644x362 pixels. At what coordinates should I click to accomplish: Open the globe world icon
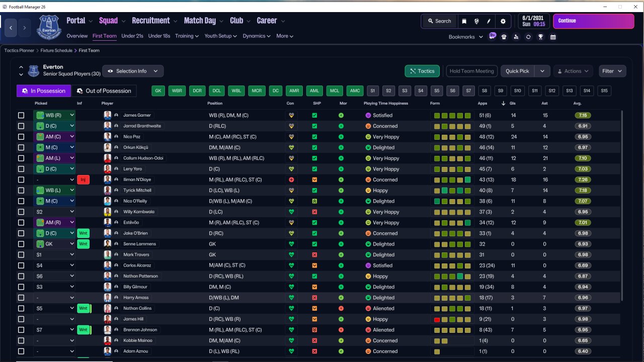pos(476,21)
